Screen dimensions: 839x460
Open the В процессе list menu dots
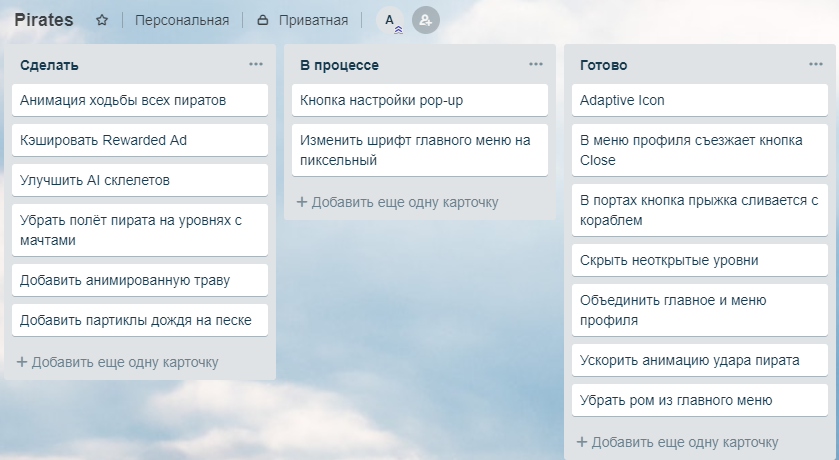click(x=536, y=64)
